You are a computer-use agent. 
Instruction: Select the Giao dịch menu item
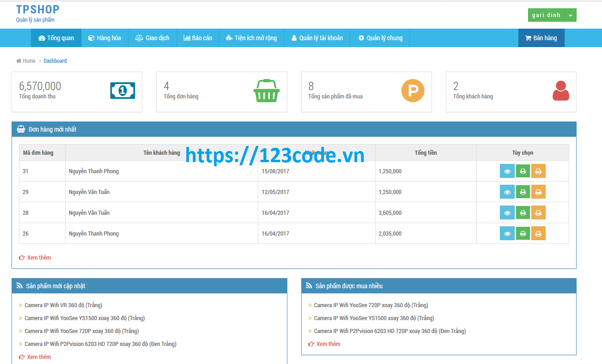pos(152,38)
